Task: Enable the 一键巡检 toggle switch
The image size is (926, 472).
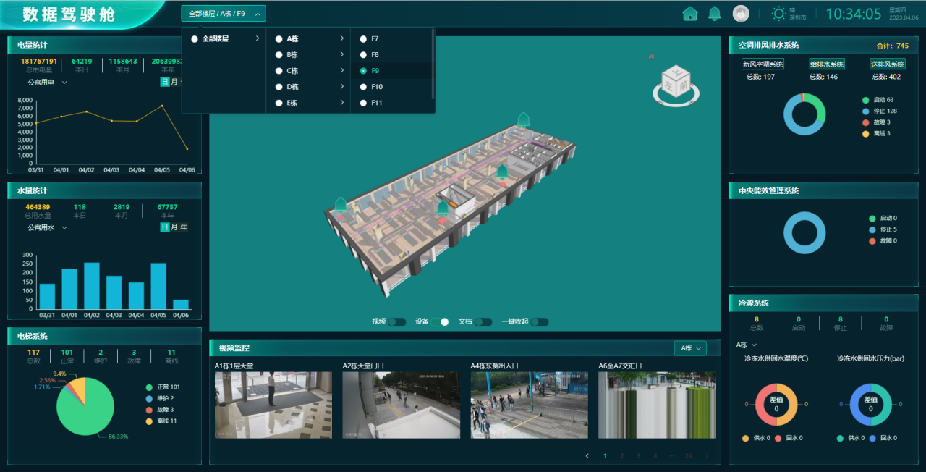Action: tap(541, 322)
